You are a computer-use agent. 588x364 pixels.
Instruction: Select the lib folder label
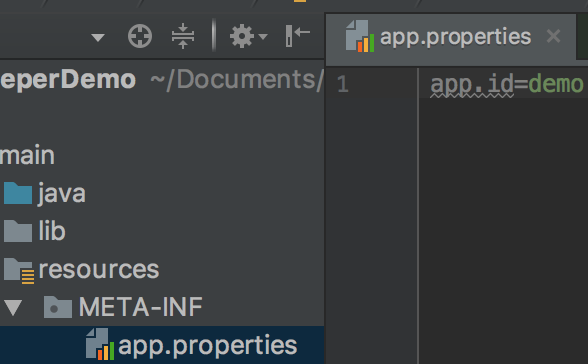pyautogui.click(x=52, y=231)
